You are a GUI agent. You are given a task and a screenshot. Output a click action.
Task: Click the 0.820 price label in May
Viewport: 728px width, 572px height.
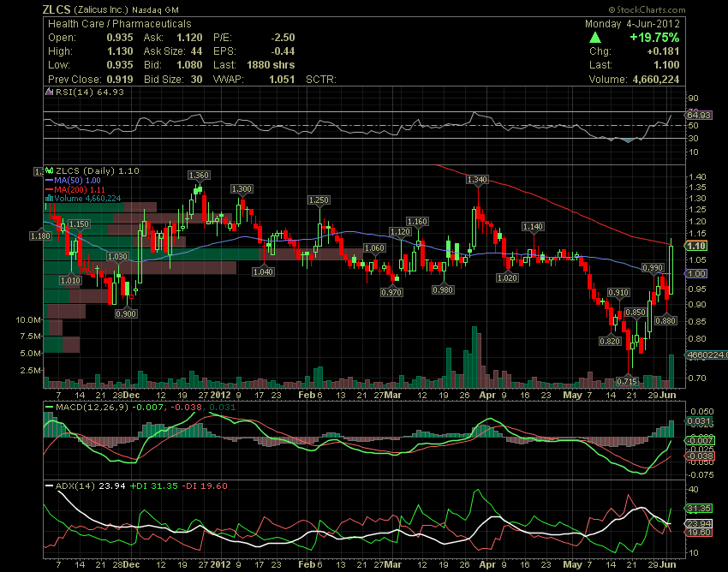pyautogui.click(x=610, y=342)
